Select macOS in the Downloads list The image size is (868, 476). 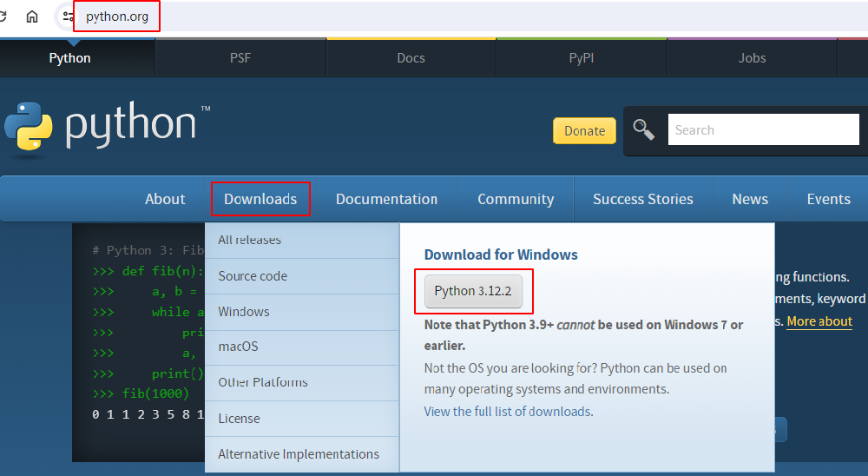coord(238,347)
